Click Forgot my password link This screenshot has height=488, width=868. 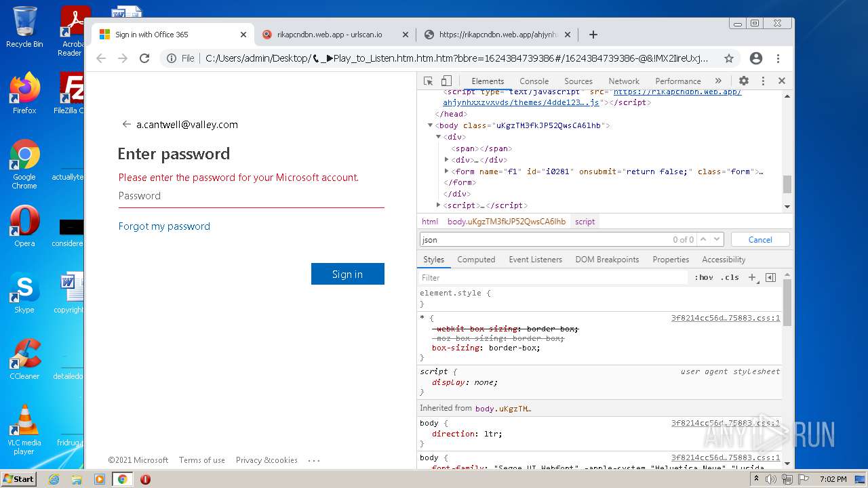164,226
